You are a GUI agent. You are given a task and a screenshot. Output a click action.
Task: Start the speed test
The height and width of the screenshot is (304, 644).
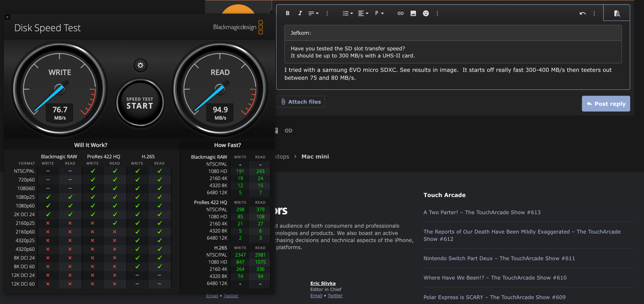click(x=140, y=103)
